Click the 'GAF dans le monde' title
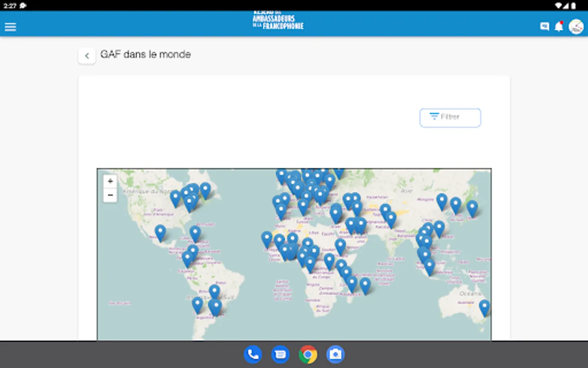This screenshot has height=368, width=588. 146,54
